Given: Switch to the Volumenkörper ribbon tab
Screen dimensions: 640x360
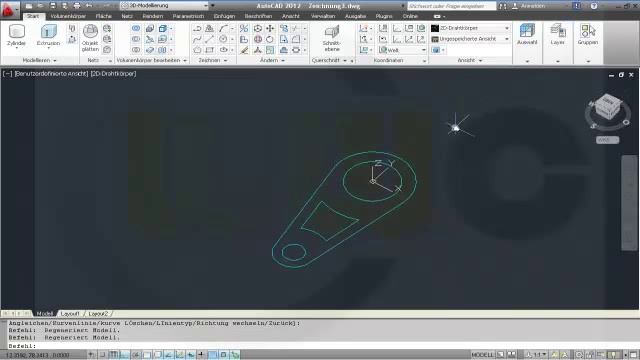Looking at the screenshot, I should coord(68,16).
